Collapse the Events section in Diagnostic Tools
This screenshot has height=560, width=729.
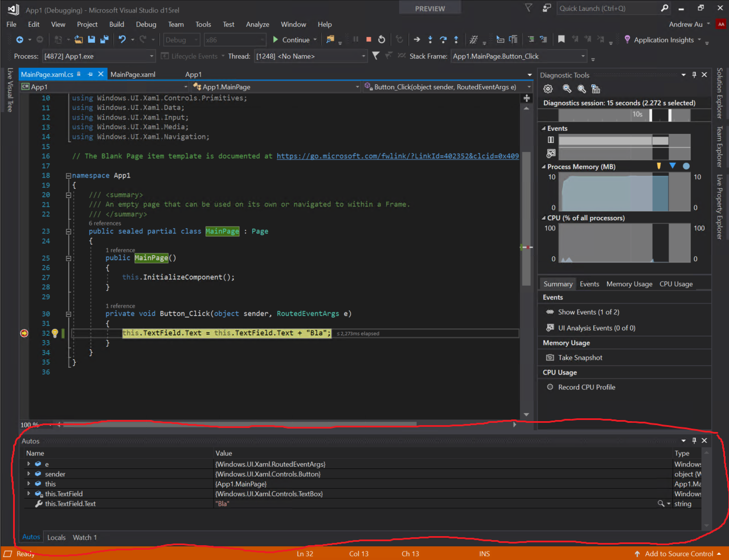[543, 129]
